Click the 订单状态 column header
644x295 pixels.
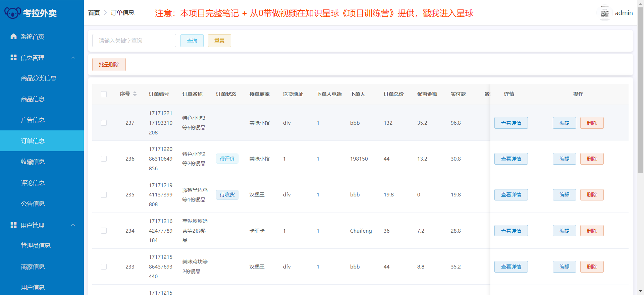coord(226,94)
